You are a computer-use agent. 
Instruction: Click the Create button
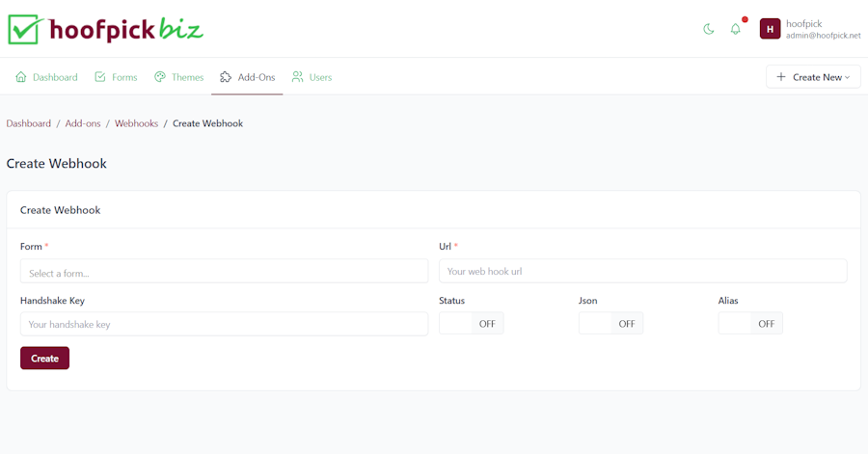tap(44, 359)
